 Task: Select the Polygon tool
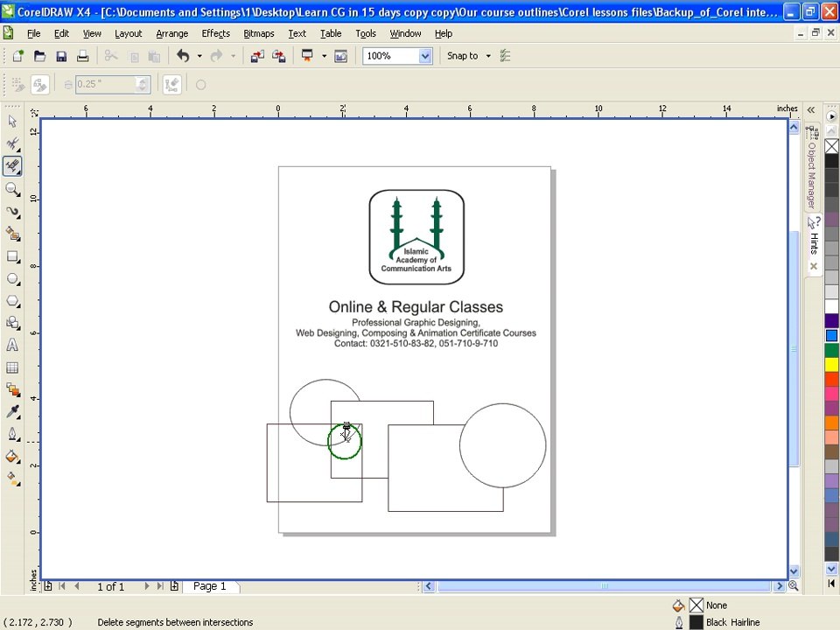point(12,301)
